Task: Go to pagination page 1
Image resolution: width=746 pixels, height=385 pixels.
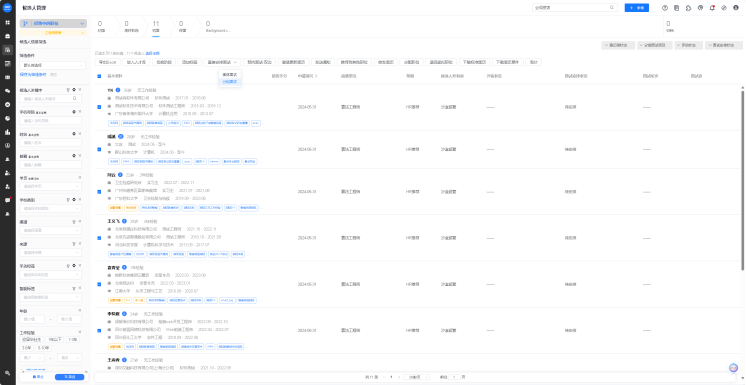Action: pos(391,377)
